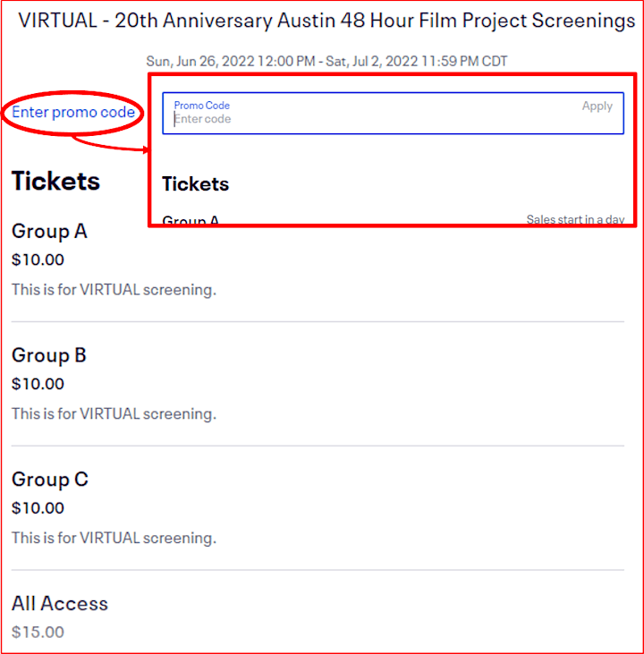Focus the Promo Code input field
Image resolution: width=644 pixels, height=654 pixels.
tap(393, 113)
